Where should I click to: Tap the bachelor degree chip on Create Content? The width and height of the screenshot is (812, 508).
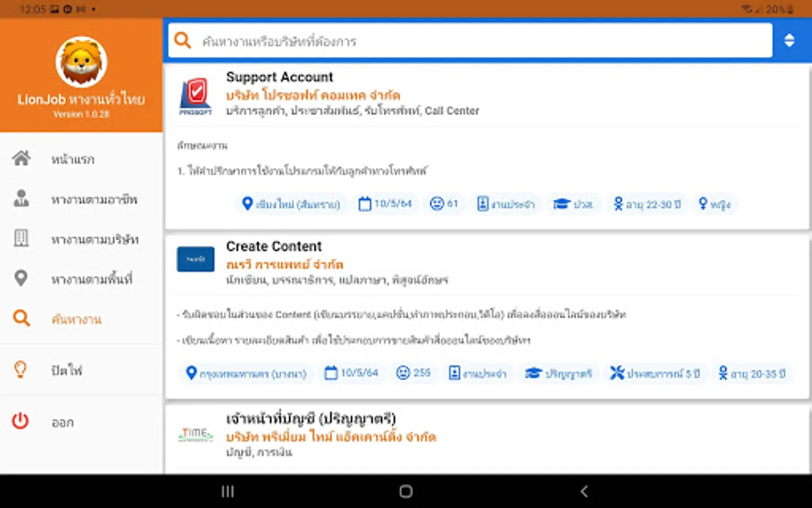click(x=558, y=373)
